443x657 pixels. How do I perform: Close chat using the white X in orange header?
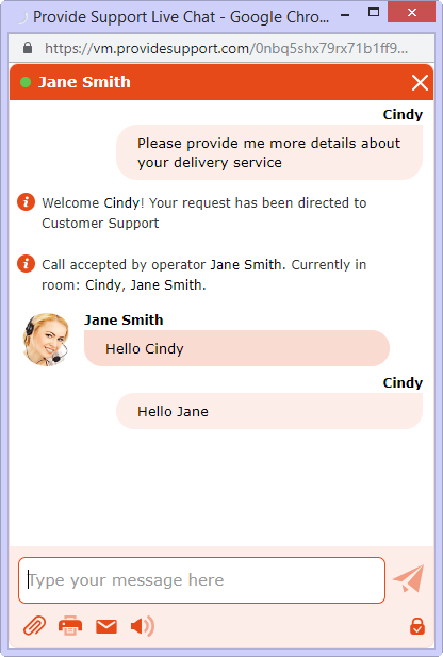420,83
